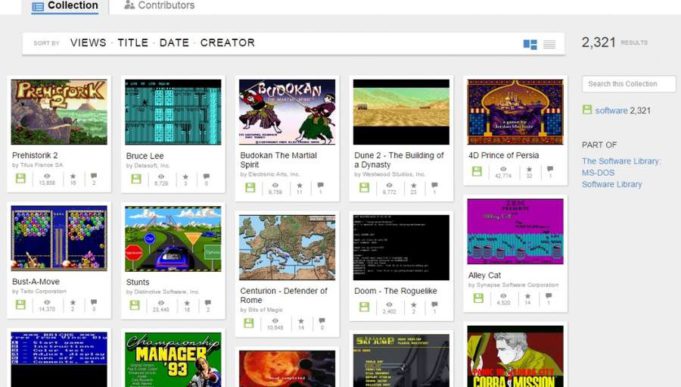Open the Dune 2 game thumbnail
The width and height of the screenshot is (681, 387).
(401, 112)
